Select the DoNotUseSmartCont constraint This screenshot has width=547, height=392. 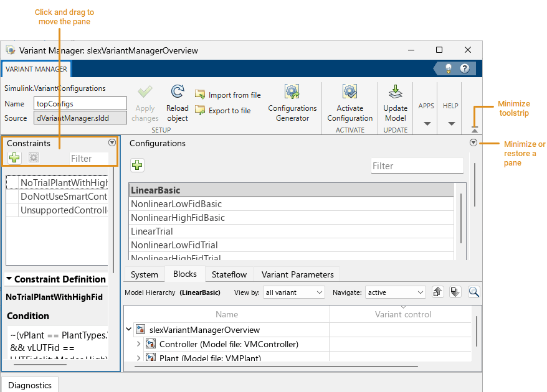pyautogui.click(x=57, y=196)
